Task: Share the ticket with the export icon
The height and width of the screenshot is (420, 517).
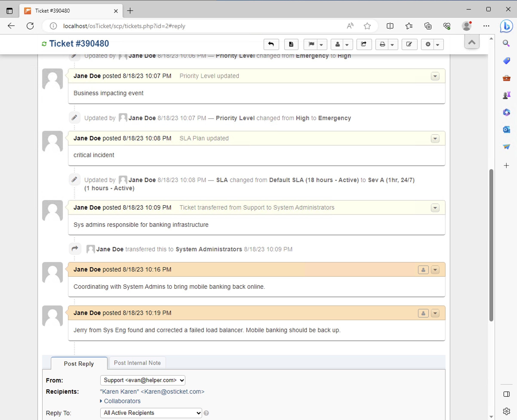Action: [x=364, y=44]
